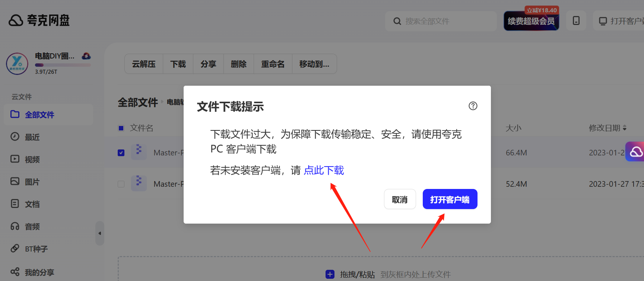Screen dimensions: 644x281
Task: Click the 电脑DIY圈 username
Action: click(x=55, y=56)
